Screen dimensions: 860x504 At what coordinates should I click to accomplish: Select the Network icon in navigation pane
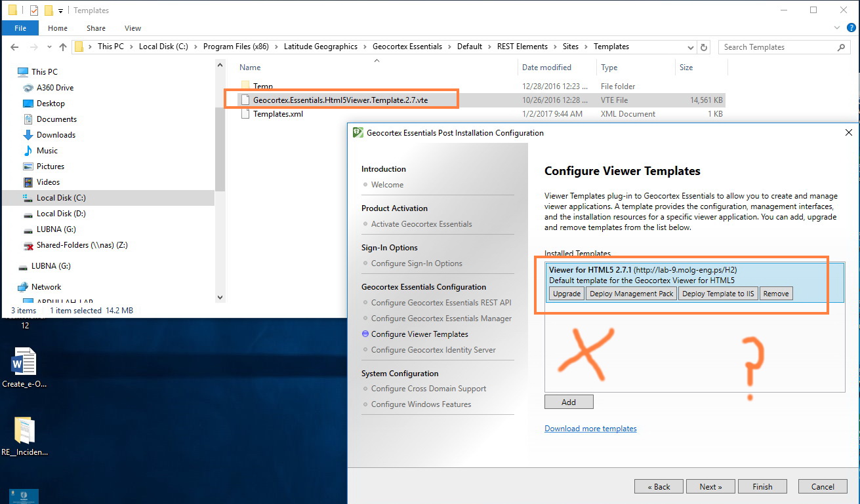point(23,287)
